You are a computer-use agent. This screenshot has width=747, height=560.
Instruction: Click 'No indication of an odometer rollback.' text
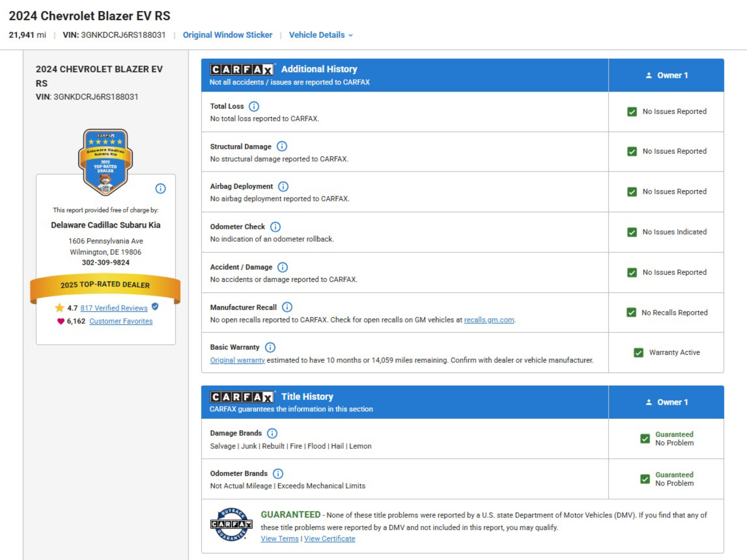coord(272,239)
